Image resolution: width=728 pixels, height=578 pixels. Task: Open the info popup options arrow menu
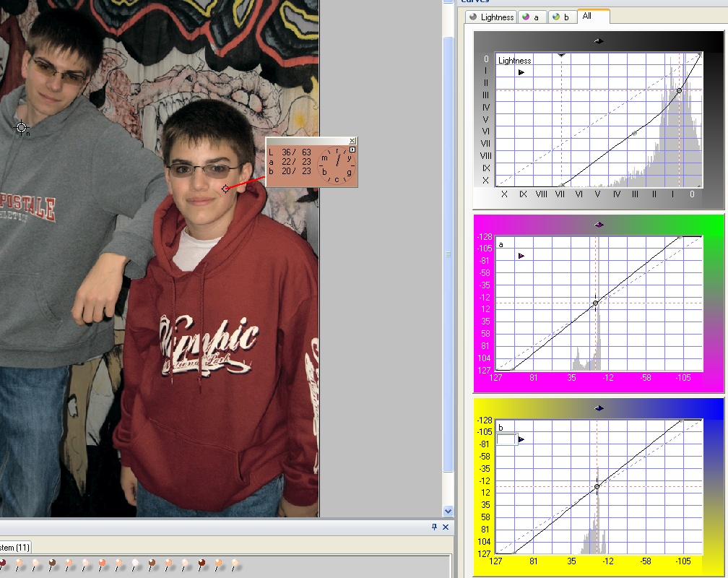[352, 150]
